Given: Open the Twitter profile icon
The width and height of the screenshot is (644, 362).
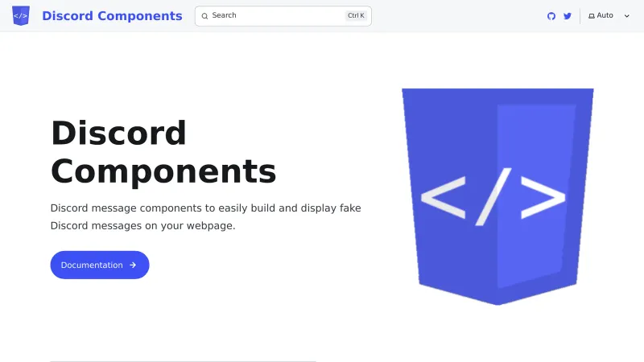Looking at the screenshot, I should (568, 16).
